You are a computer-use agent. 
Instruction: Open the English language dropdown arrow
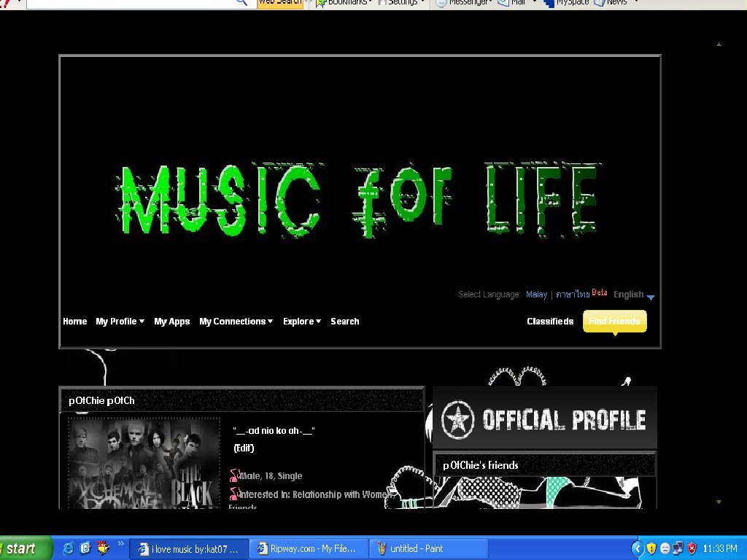651,297
